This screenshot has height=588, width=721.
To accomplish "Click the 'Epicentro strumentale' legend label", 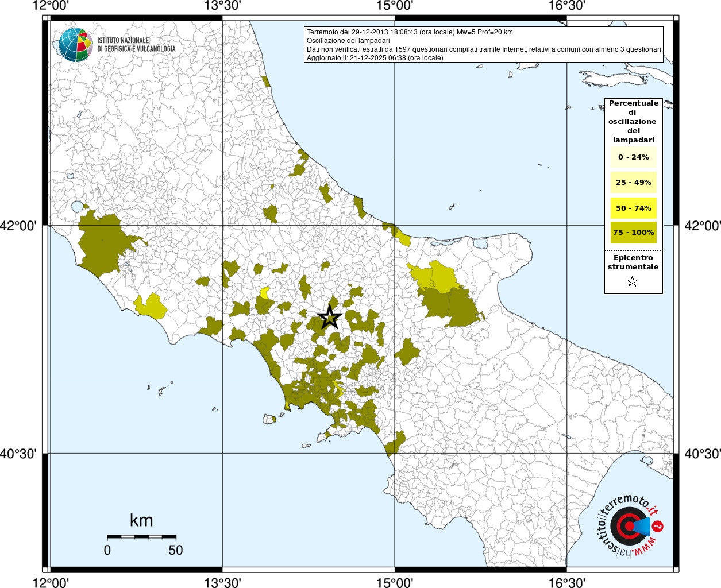I will point(633,262).
